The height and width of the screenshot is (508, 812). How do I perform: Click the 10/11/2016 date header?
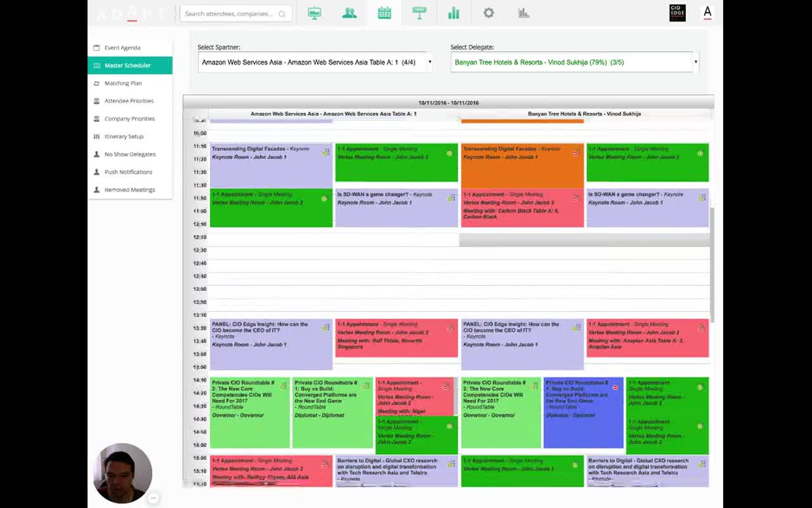click(449, 102)
